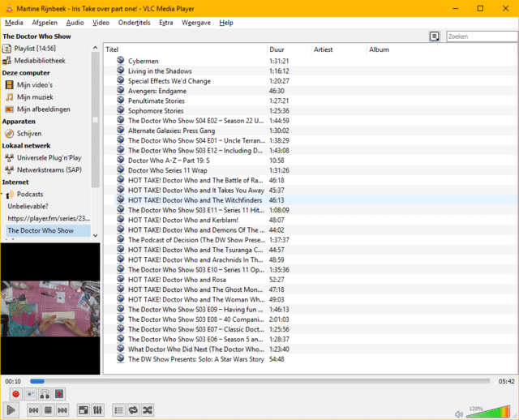Select Podcasts under Internet
The height and width of the screenshot is (420, 519).
30,195
